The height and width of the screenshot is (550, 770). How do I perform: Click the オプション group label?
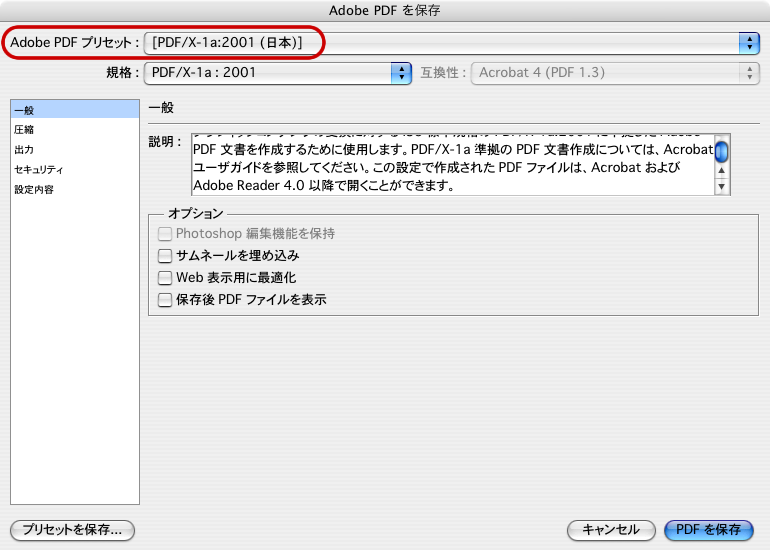pyautogui.click(x=195, y=214)
